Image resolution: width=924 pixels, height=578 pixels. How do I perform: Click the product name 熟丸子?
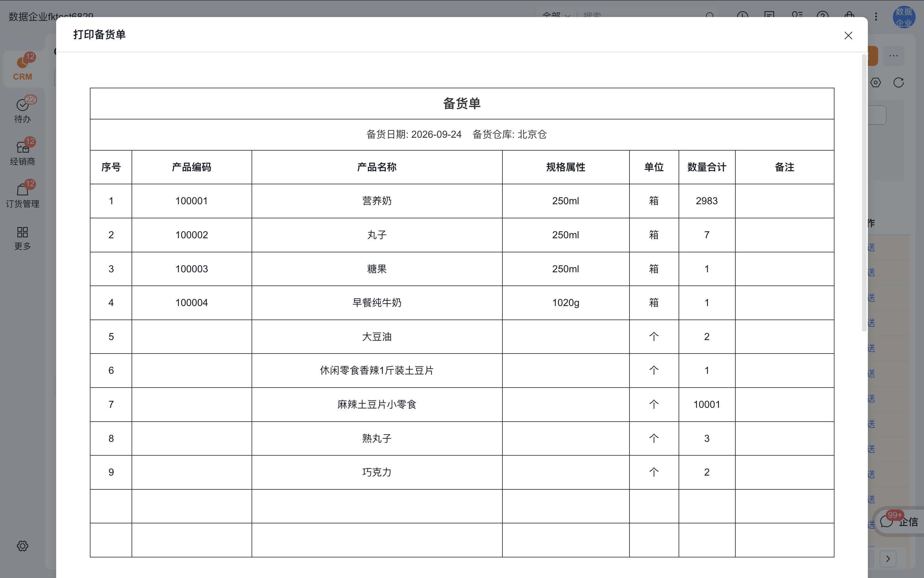click(x=376, y=438)
